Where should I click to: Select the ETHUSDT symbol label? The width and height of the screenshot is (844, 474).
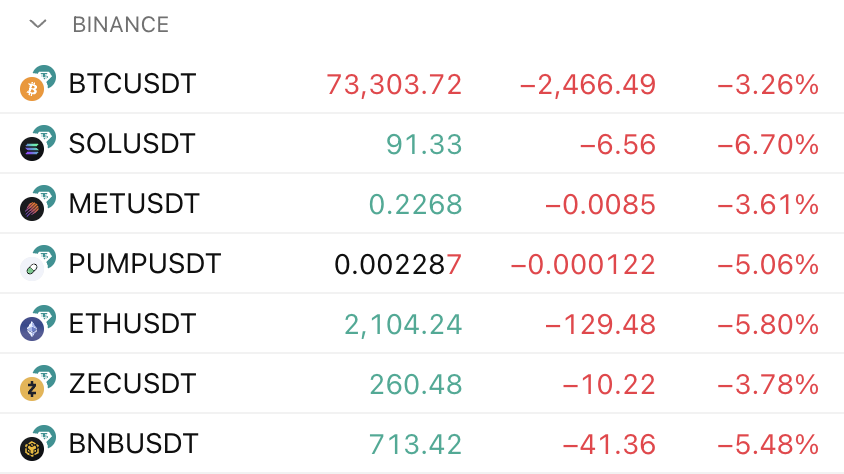click(132, 324)
